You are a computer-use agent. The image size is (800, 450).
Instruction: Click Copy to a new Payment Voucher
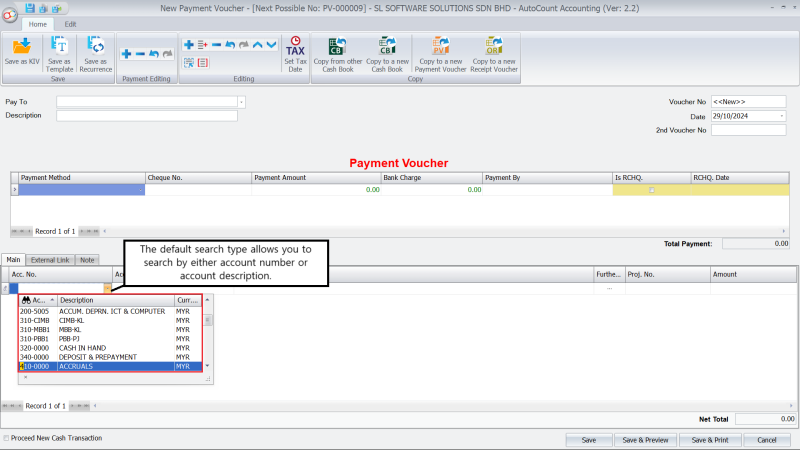tap(440, 54)
